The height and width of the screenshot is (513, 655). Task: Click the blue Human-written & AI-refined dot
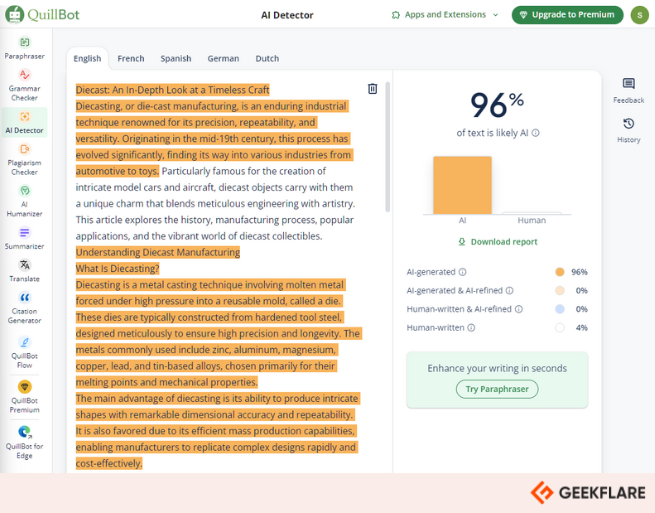coord(560,309)
